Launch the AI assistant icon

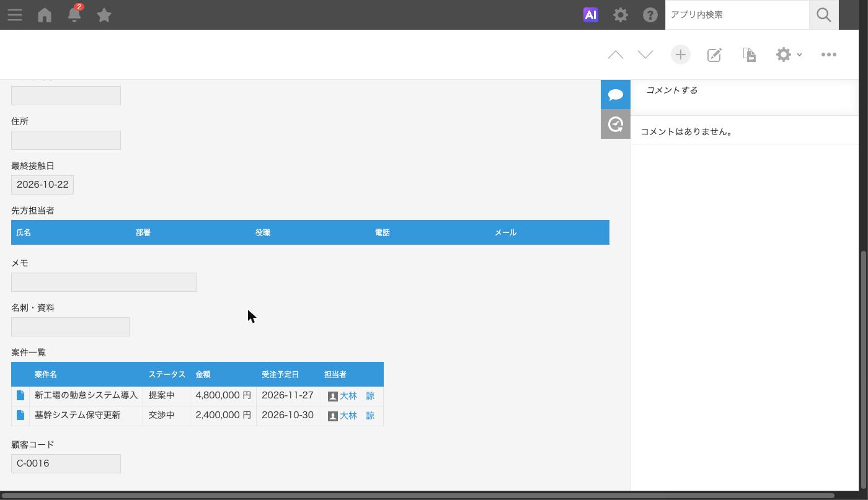(x=591, y=15)
